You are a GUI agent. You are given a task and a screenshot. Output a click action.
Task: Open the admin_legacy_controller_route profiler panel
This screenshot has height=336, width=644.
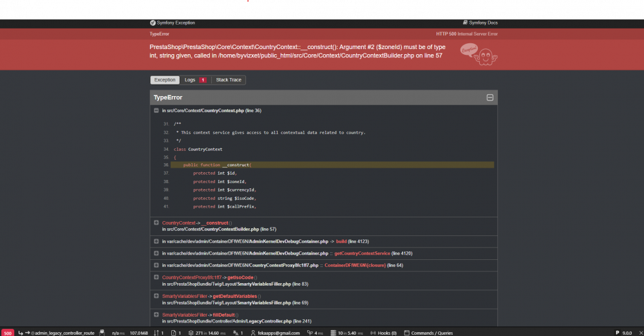click(56, 333)
